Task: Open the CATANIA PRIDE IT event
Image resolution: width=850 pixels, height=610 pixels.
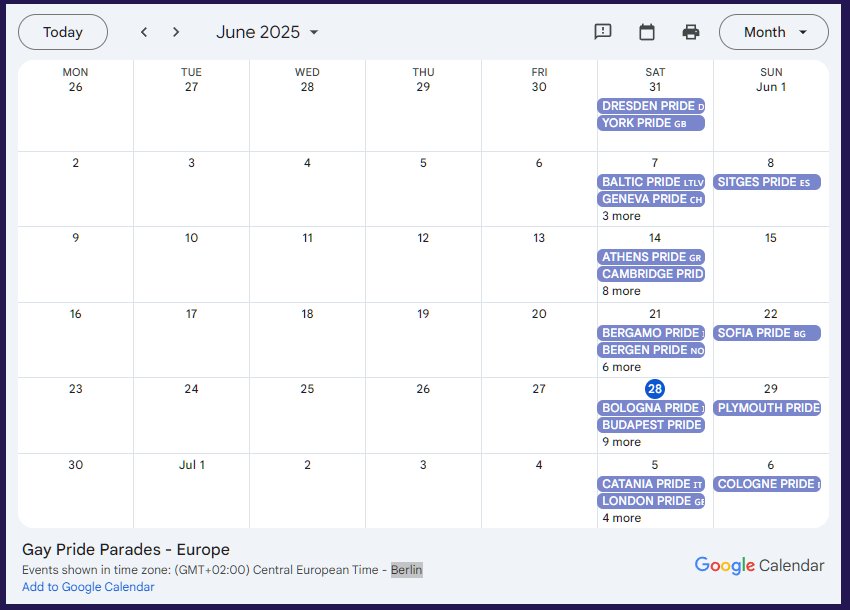Action: click(651, 484)
